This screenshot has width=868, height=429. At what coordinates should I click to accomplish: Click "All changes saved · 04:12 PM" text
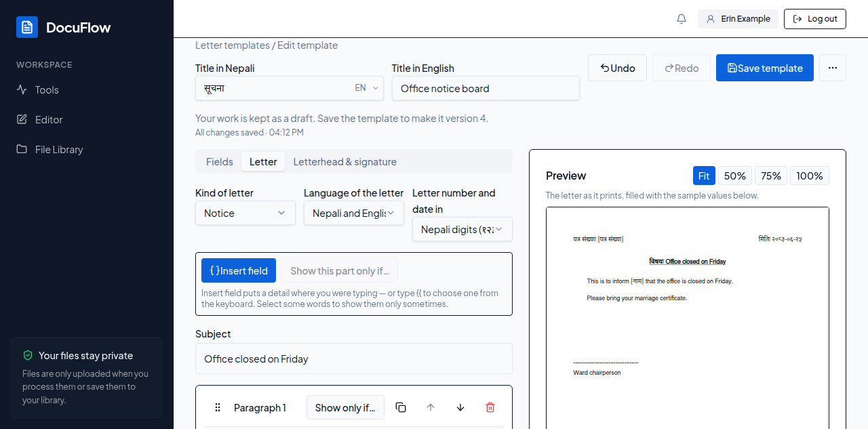pyautogui.click(x=250, y=132)
